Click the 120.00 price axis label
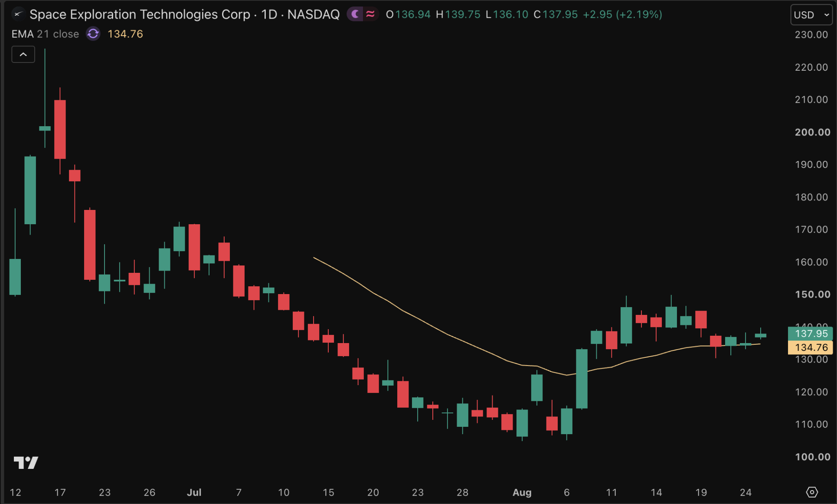The image size is (837, 504). point(811,392)
